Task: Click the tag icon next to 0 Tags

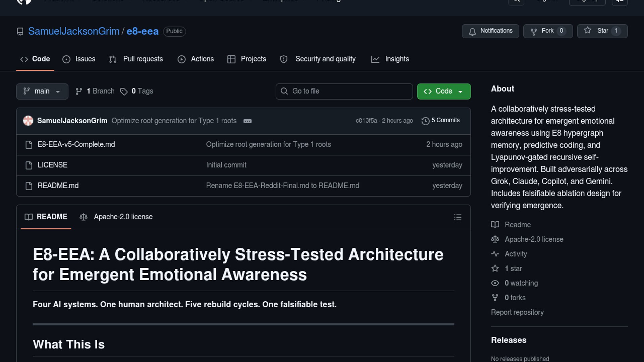Action: [x=124, y=92]
